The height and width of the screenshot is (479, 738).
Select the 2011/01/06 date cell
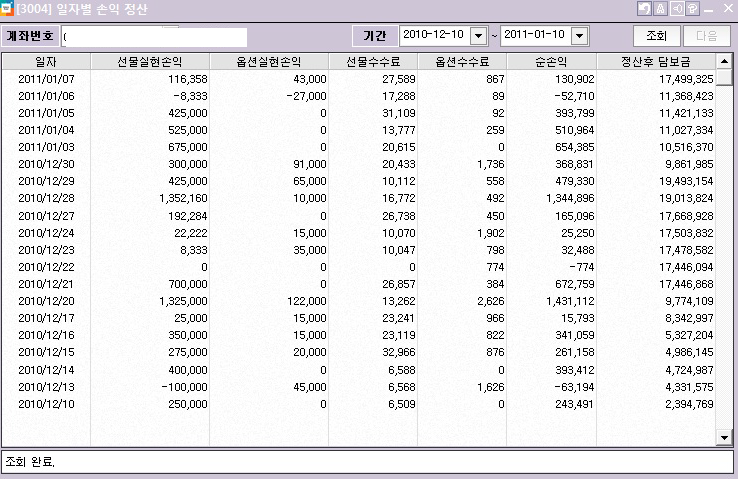[x=46, y=96]
